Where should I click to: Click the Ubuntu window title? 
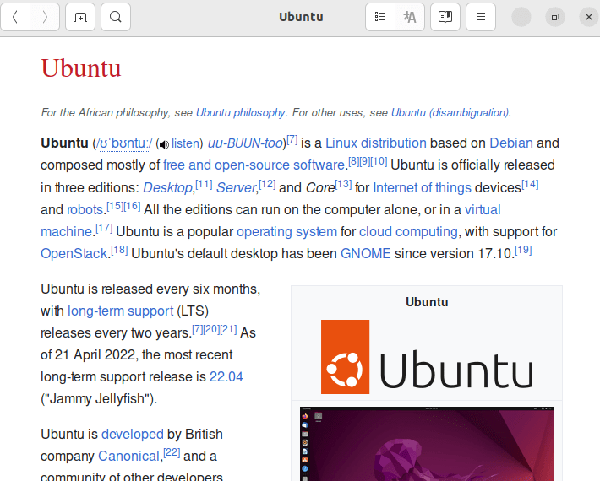coord(301,17)
